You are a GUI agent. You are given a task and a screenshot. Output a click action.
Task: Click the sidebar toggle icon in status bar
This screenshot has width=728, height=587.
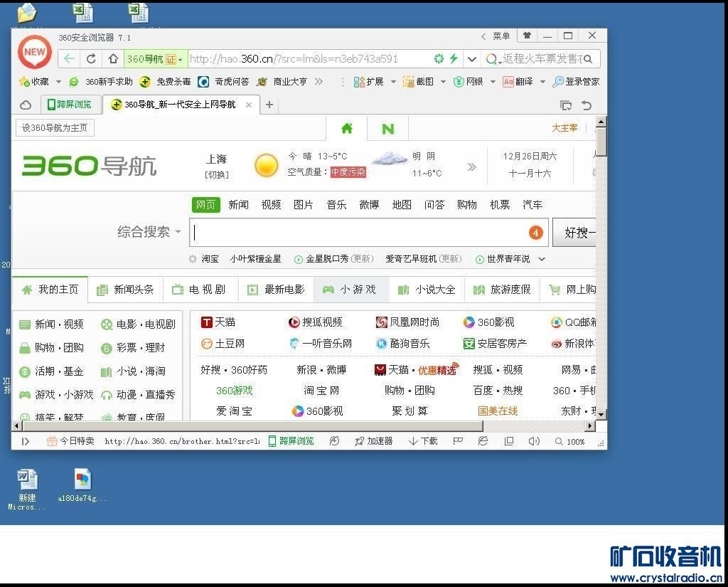[25, 441]
